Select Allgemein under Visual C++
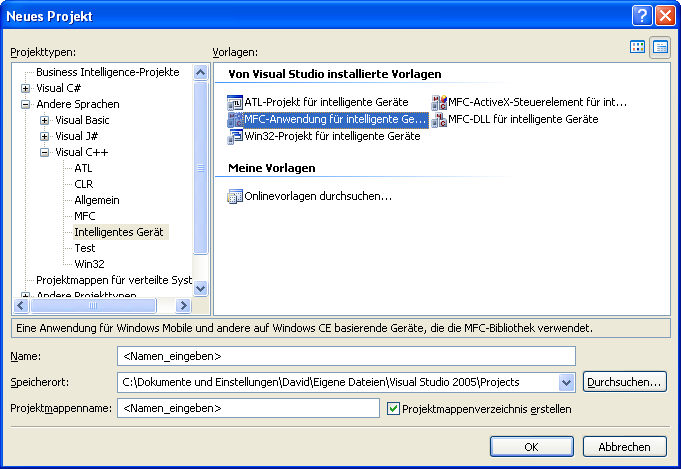 [x=97, y=200]
